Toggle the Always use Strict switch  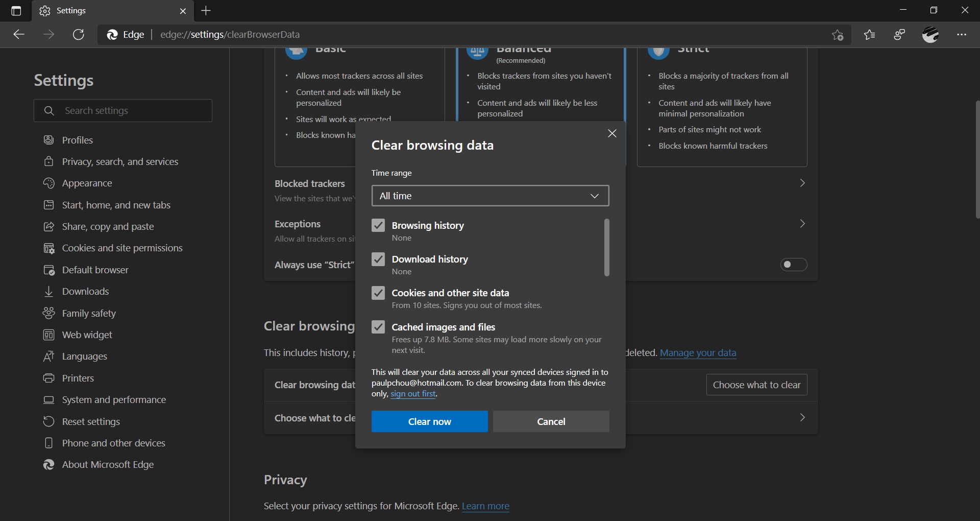coord(793,265)
